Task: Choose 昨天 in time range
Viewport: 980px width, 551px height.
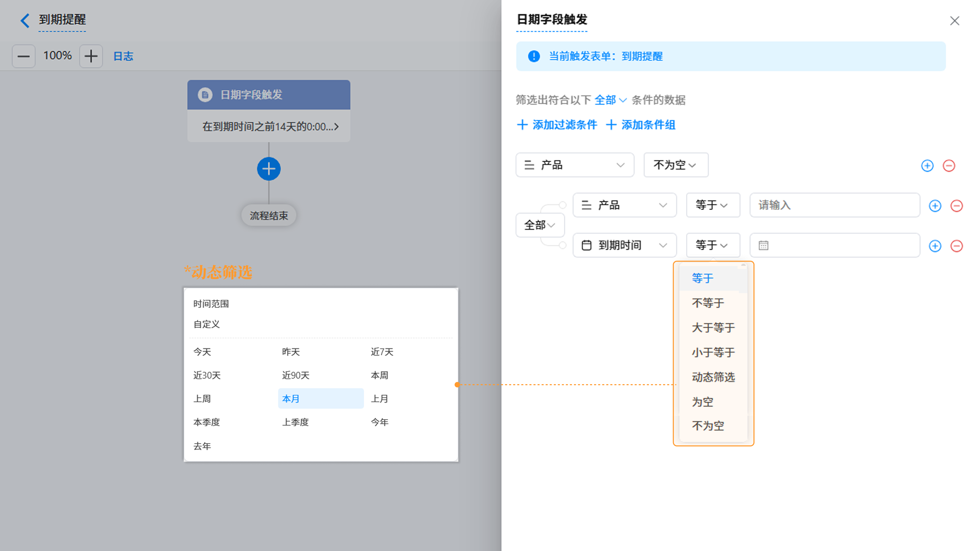Action: tap(291, 352)
